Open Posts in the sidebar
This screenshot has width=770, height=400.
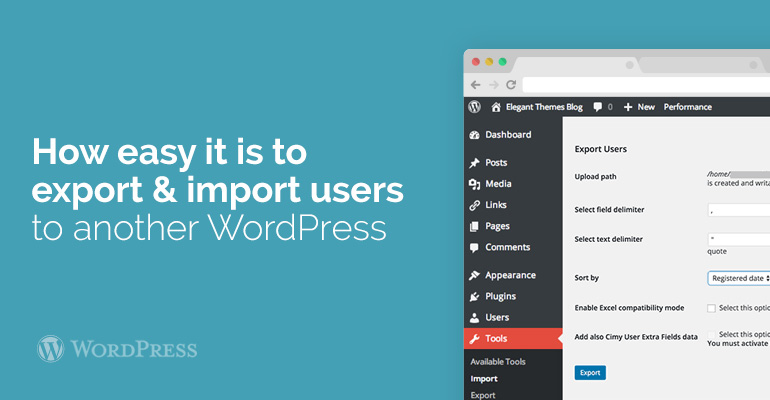pos(495,163)
